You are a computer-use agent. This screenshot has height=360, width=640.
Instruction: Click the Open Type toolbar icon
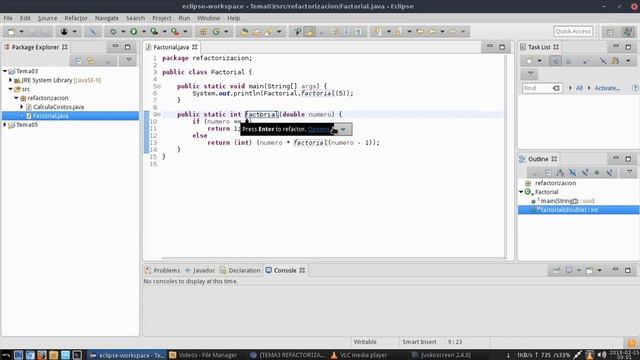click(244, 31)
